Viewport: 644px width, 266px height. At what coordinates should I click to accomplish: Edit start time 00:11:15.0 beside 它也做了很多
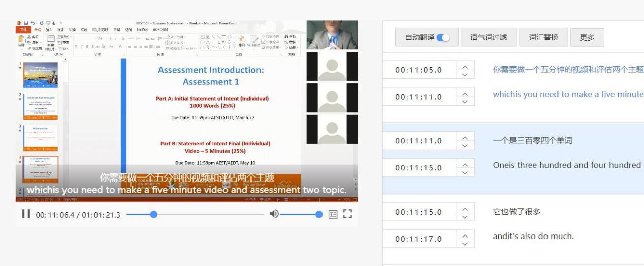(x=418, y=212)
